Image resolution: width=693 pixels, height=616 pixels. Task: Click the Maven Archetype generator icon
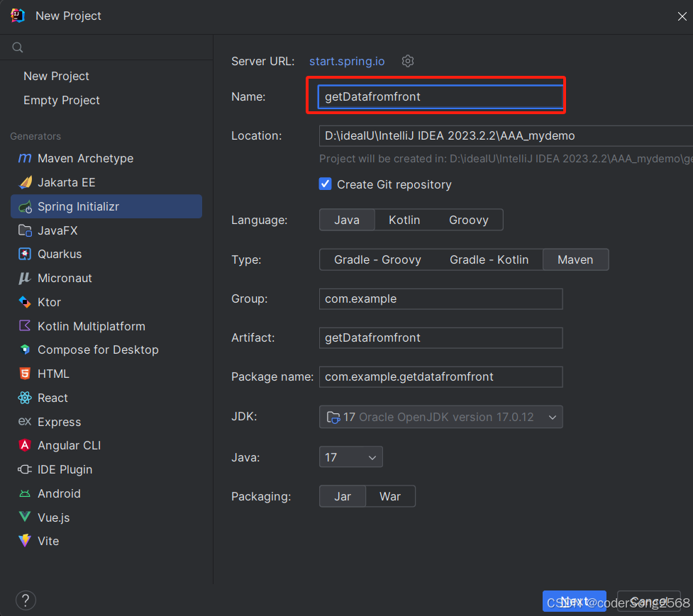click(x=25, y=158)
